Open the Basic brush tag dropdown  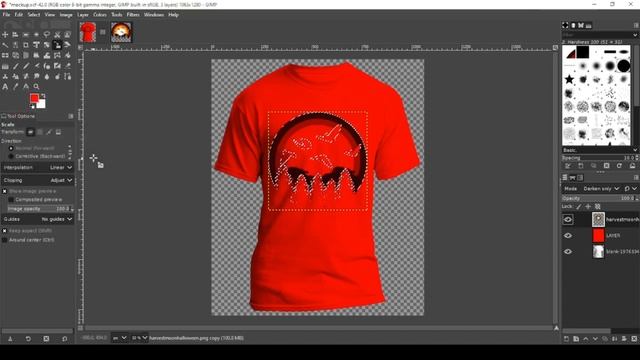point(600,150)
